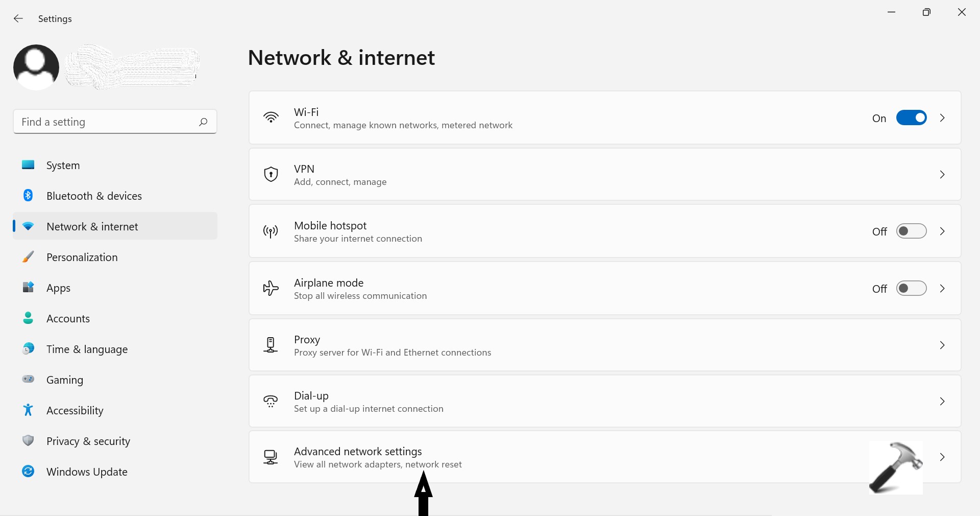Image resolution: width=980 pixels, height=516 pixels.
Task: Click the back arrow in Settings
Action: click(18, 19)
